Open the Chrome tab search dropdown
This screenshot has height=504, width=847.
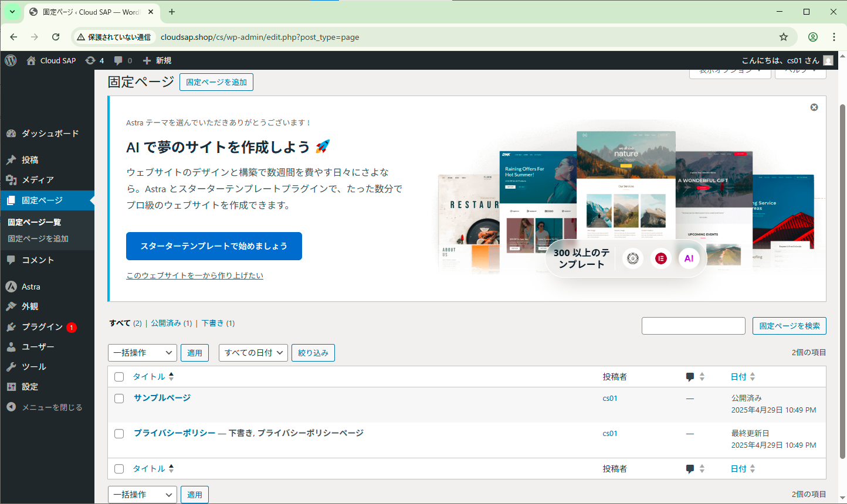click(12, 12)
